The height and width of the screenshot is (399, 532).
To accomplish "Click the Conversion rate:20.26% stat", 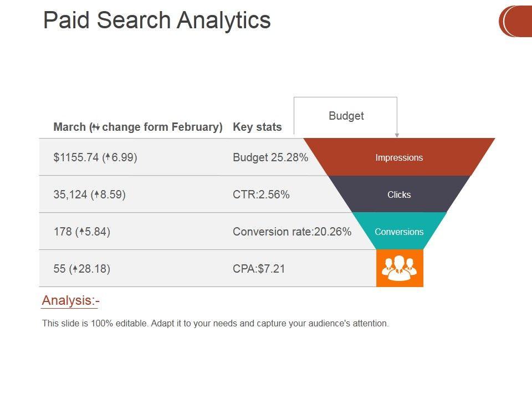I will tap(292, 232).
